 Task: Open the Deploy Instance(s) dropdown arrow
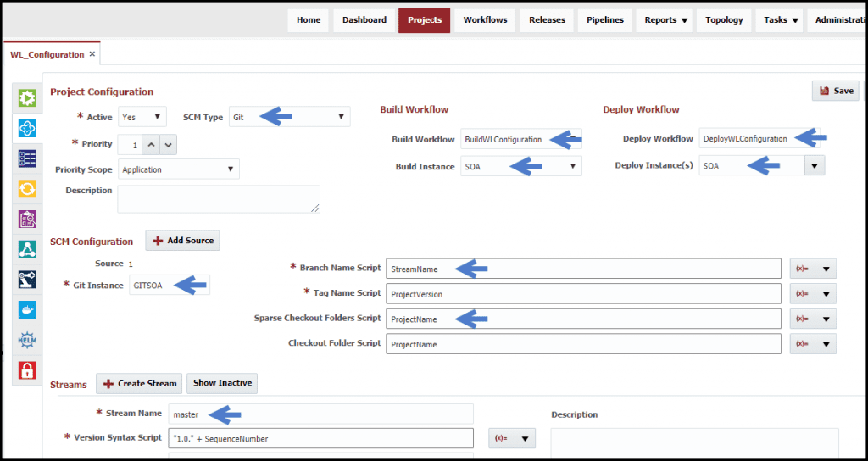click(x=815, y=165)
